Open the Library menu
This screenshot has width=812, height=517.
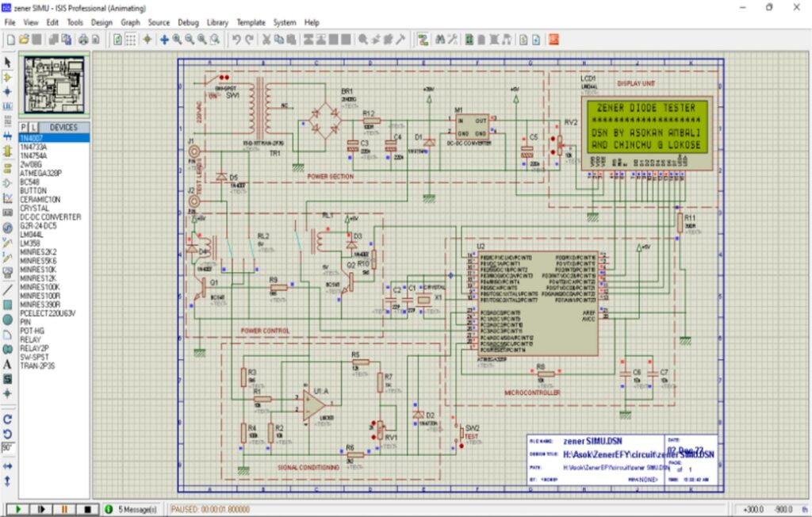pyautogui.click(x=217, y=23)
